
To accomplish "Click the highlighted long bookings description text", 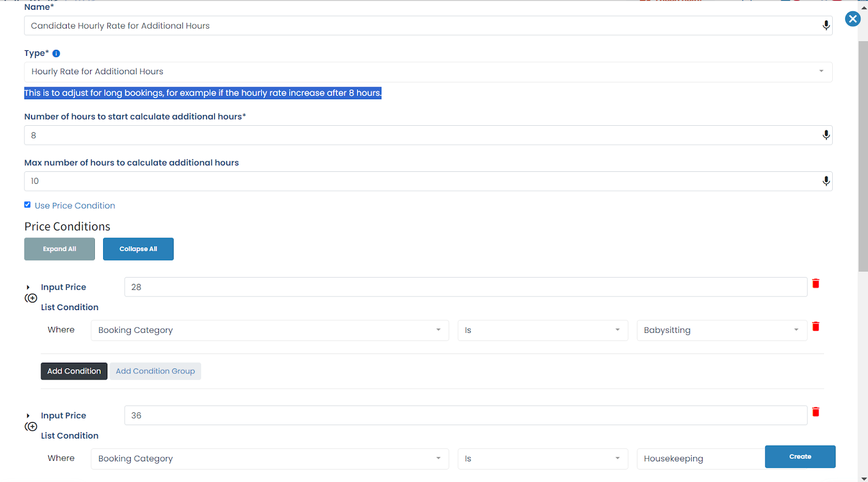I will point(203,93).
